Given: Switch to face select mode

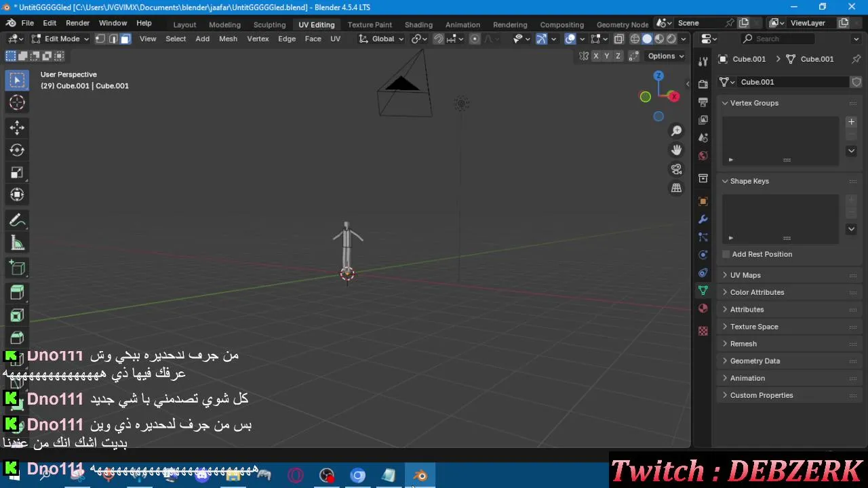Looking at the screenshot, I should [125, 39].
